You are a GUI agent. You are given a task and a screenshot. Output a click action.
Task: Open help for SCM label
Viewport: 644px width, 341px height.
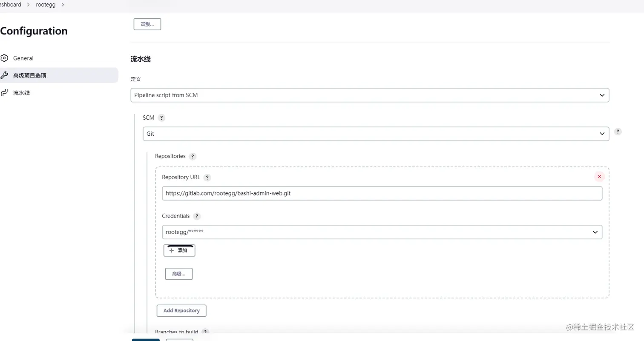click(161, 118)
